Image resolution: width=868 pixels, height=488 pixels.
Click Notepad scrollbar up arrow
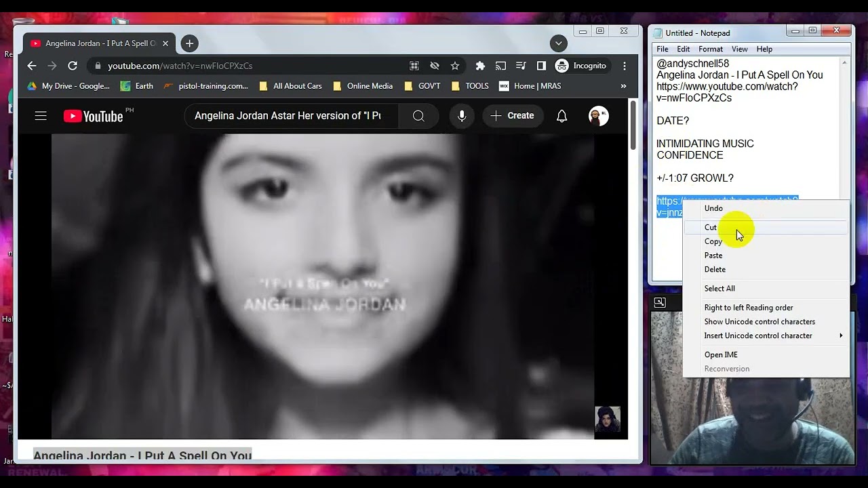point(844,63)
